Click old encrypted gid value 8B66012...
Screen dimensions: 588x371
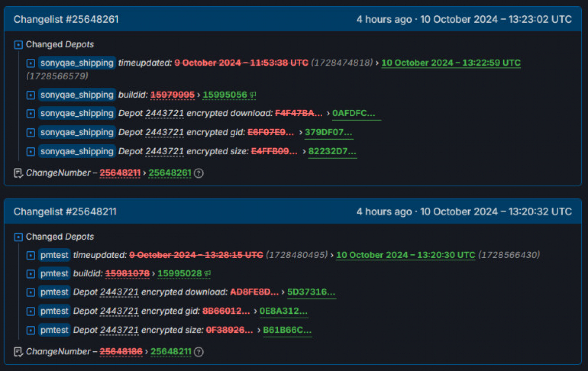coord(226,311)
